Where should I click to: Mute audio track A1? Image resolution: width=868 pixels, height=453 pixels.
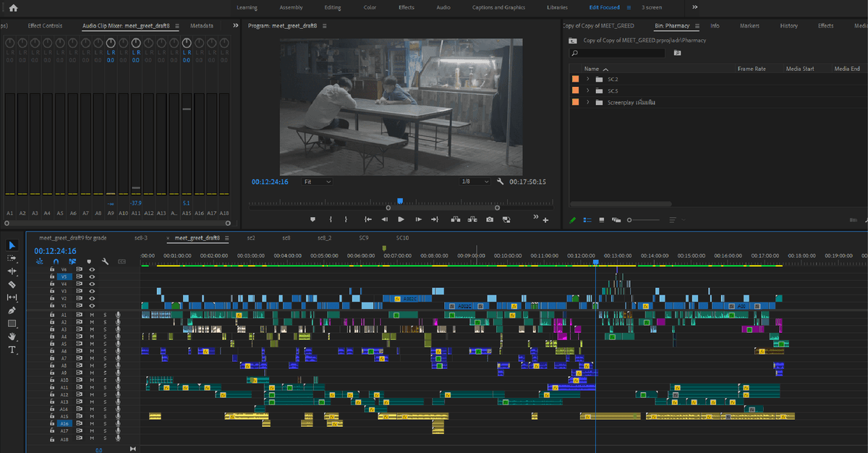[x=92, y=316]
